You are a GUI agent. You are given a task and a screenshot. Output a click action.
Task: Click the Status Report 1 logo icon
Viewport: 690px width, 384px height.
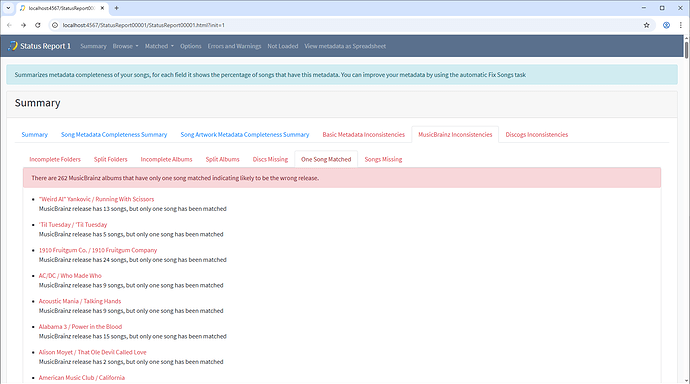[12, 46]
